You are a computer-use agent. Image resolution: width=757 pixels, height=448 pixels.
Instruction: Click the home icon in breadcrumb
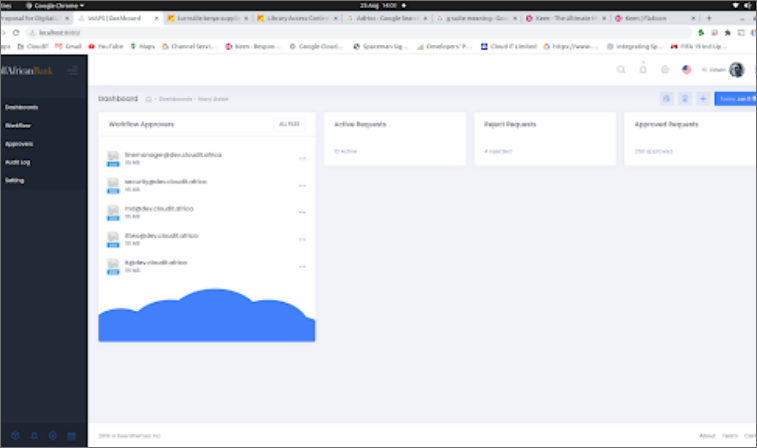click(x=148, y=99)
